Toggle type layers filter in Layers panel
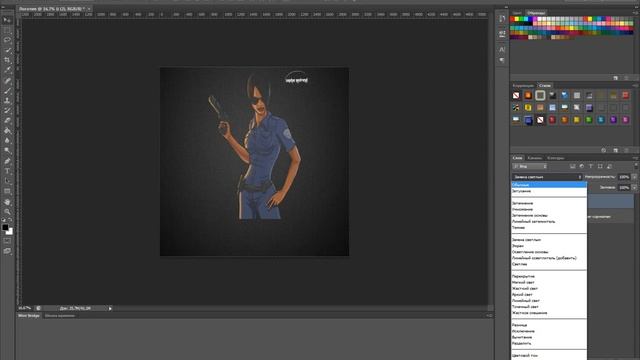This screenshot has width=640, height=360. (x=591, y=166)
